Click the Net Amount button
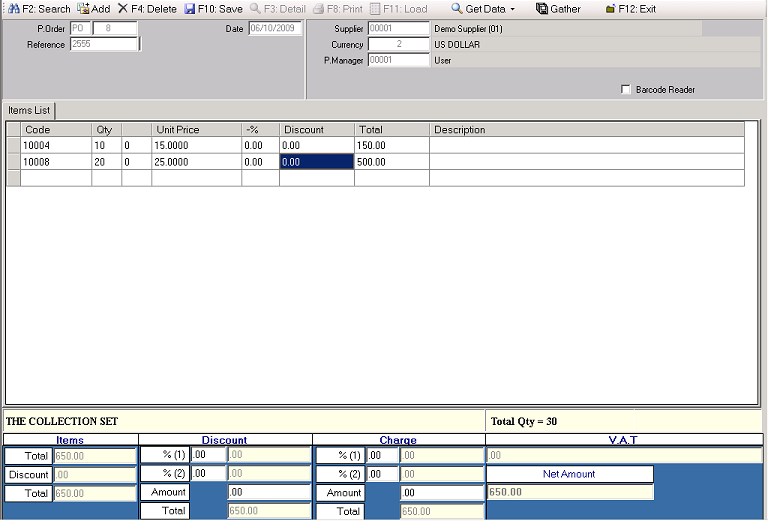Screen dimensions: 769x521 pyautogui.click(x=569, y=474)
